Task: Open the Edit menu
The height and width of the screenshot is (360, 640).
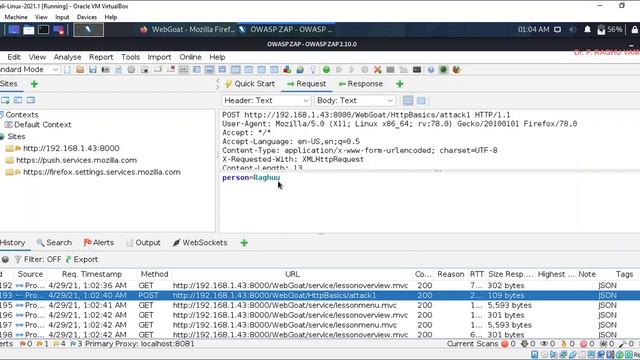Action: (13, 57)
